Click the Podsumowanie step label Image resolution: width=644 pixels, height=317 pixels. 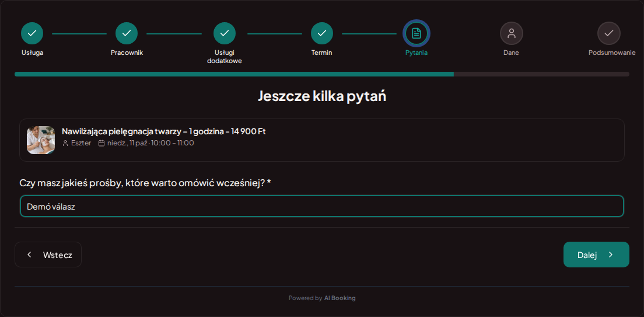[612, 53]
